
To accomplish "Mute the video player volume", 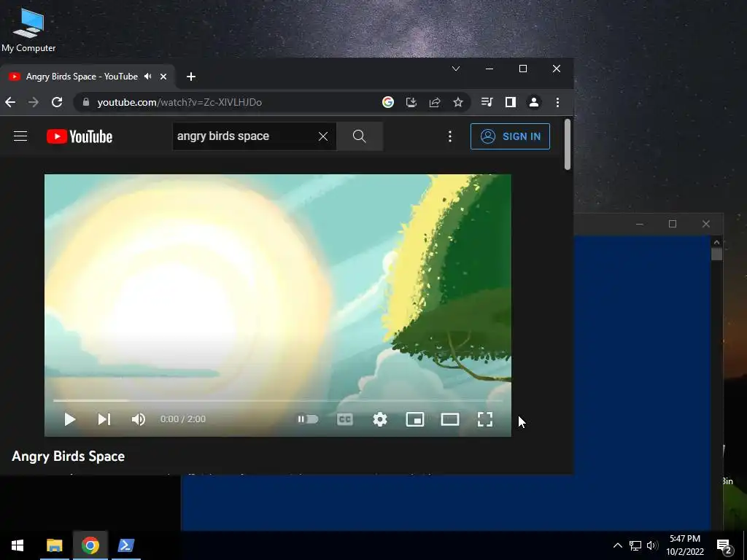I will 139,419.
